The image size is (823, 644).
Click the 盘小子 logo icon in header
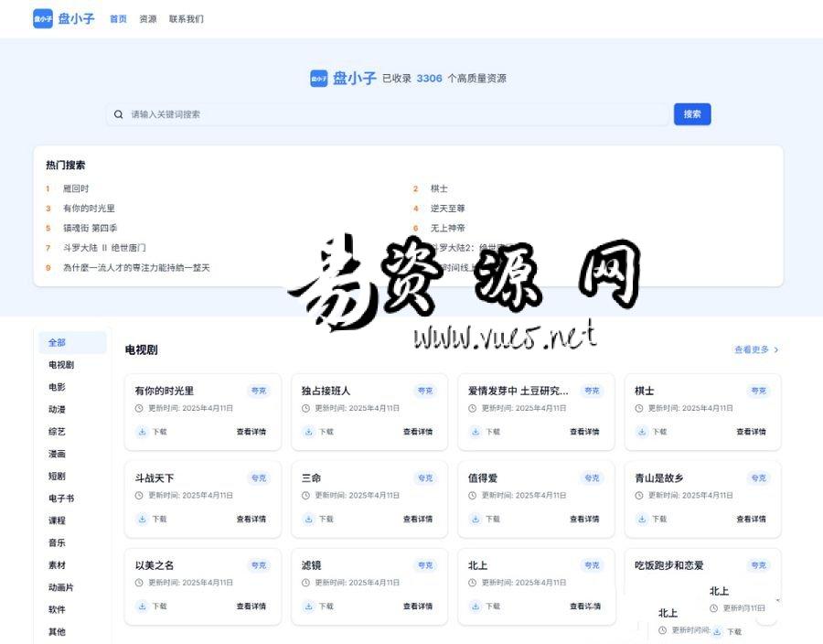click(43, 19)
